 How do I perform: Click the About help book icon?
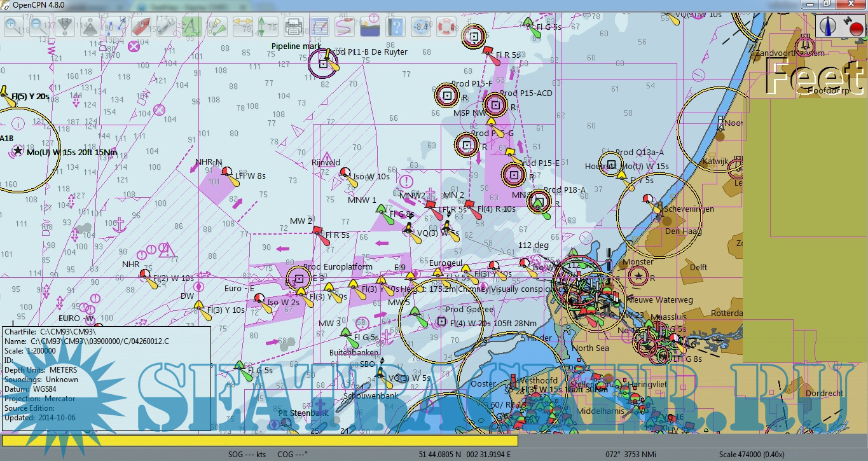click(396, 27)
